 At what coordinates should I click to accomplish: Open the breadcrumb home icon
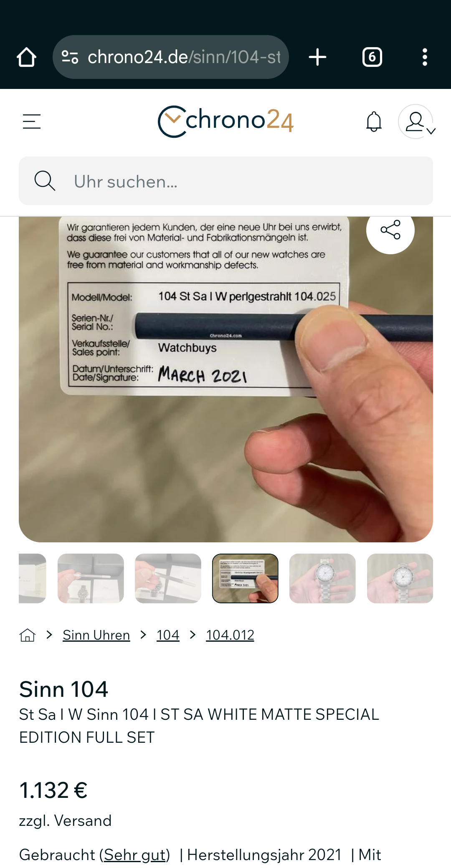pyautogui.click(x=28, y=635)
